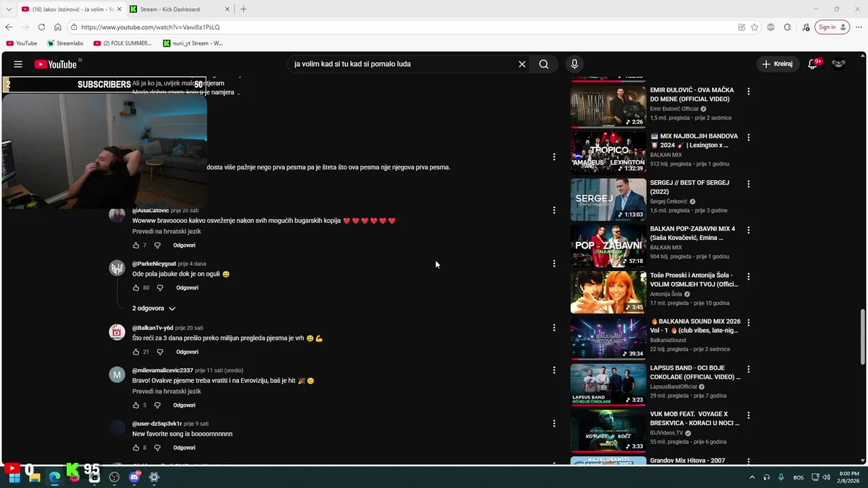
Task: Open more options for LAPSUS BAND video
Action: pyautogui.click(x=749, y=369)
